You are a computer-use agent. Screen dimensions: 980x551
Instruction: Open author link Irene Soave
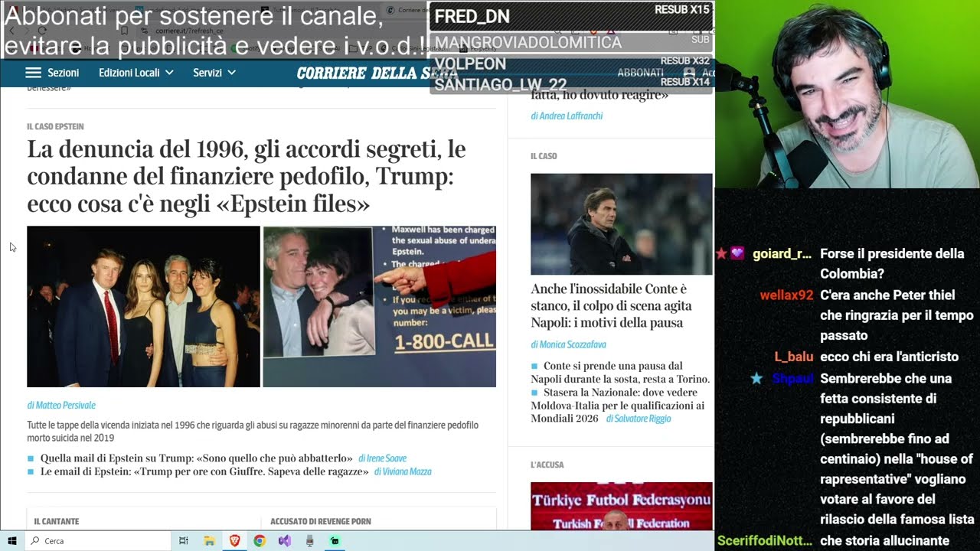382,458
